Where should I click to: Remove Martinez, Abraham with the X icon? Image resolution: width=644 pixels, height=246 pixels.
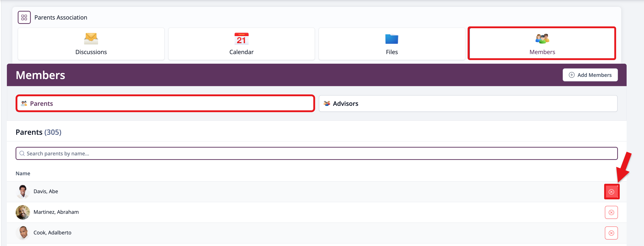click(x=611, y=212)
